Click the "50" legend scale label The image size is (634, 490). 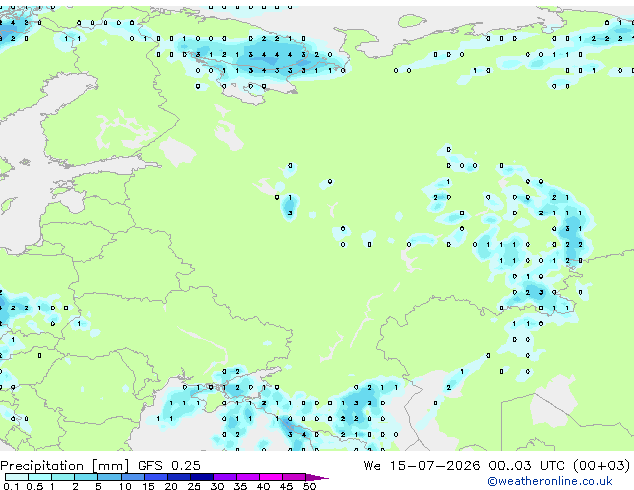(309, 486)
